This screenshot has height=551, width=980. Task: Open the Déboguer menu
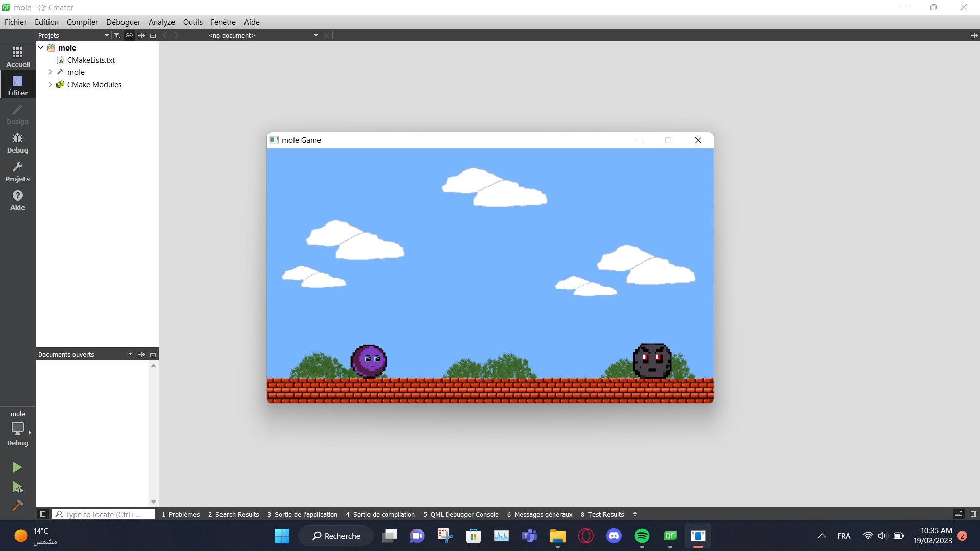coord(123,22)
